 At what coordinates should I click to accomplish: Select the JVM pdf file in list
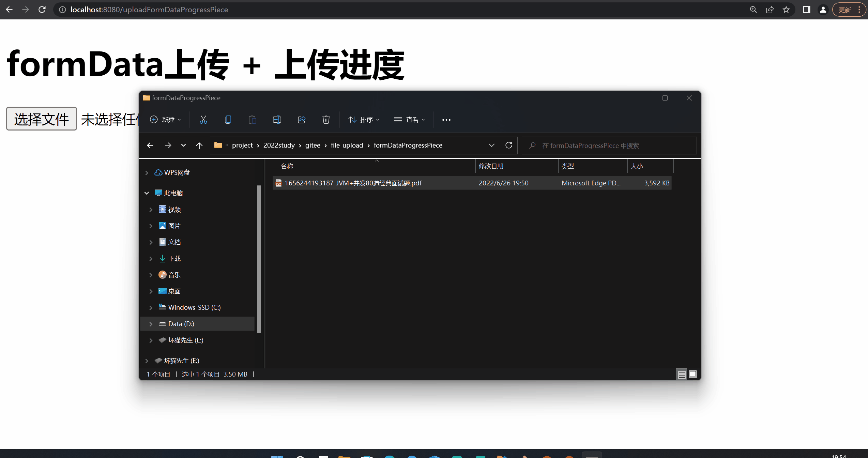pyautogui.click(x=353, y=183)
